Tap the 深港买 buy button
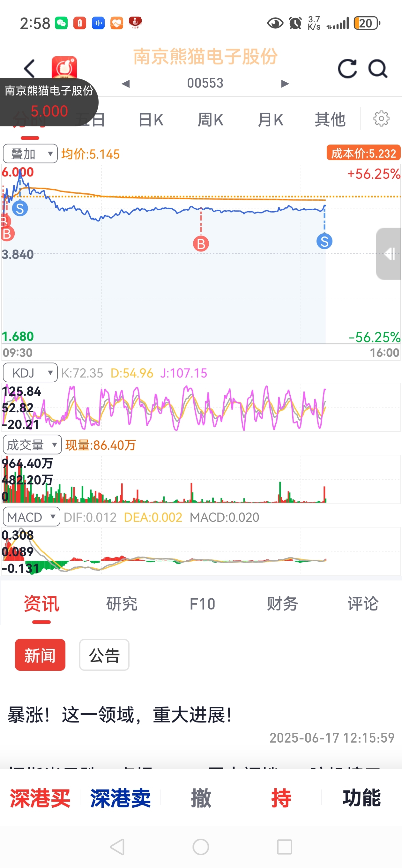 point(40,798)
